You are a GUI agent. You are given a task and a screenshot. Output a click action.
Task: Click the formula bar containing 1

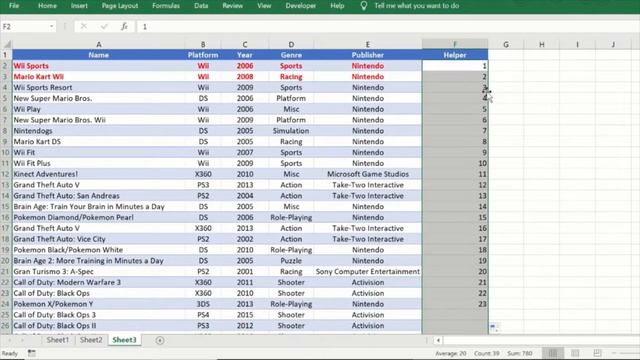(388, 27)
